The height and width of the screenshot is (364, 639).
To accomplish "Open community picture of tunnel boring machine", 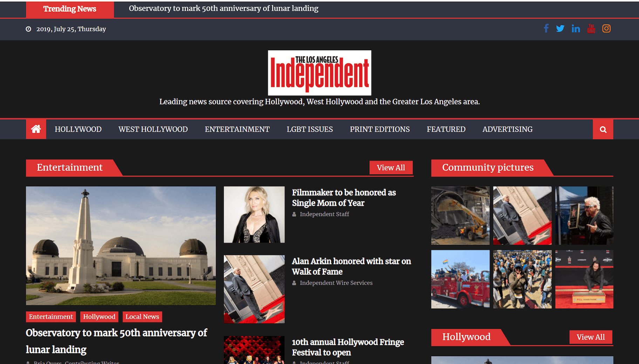I will [460, 216].
